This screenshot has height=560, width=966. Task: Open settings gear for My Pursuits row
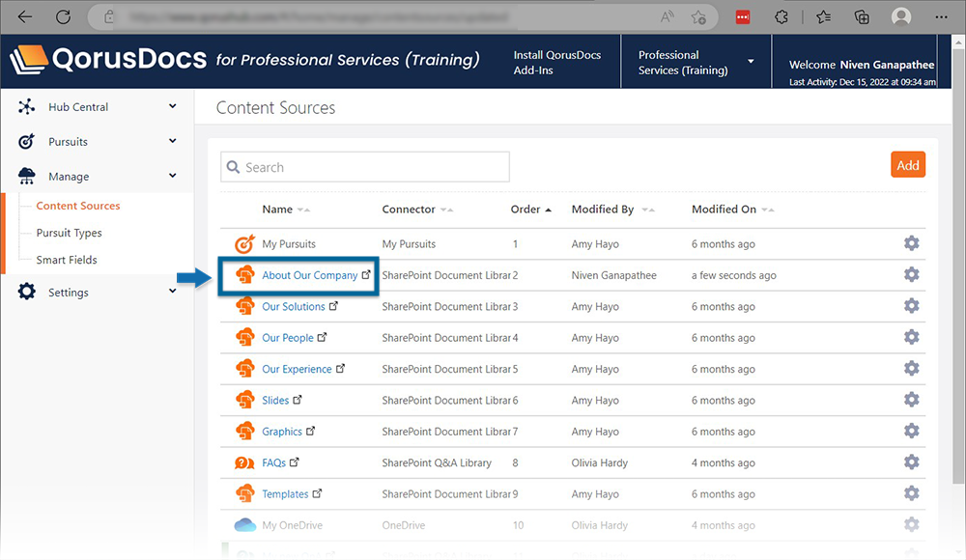click(911, 243)
